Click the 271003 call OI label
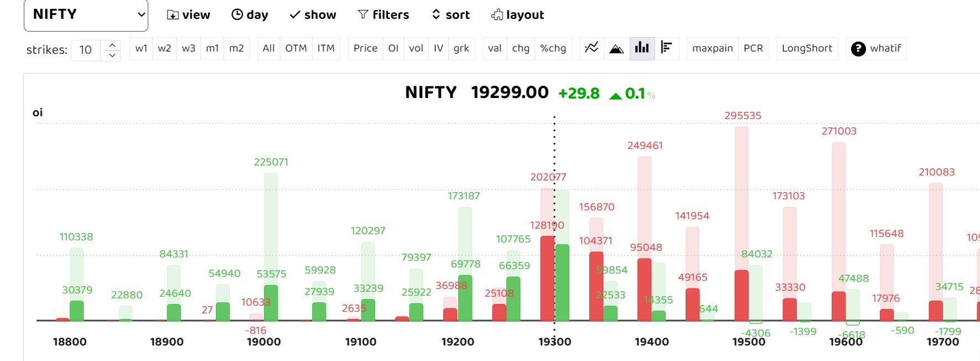 click(839, 131)
